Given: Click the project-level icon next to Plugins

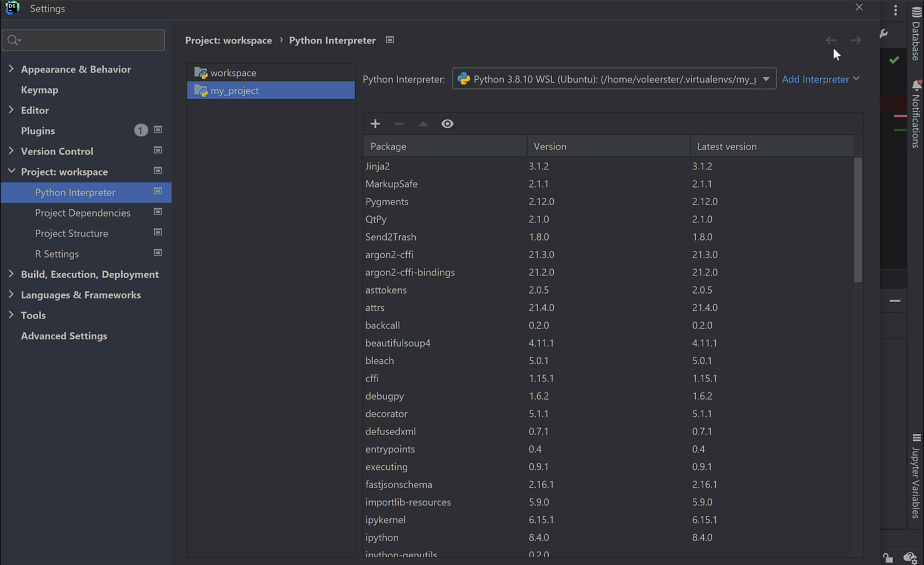Looking at the screenshot, I should [x=158, y=130].
